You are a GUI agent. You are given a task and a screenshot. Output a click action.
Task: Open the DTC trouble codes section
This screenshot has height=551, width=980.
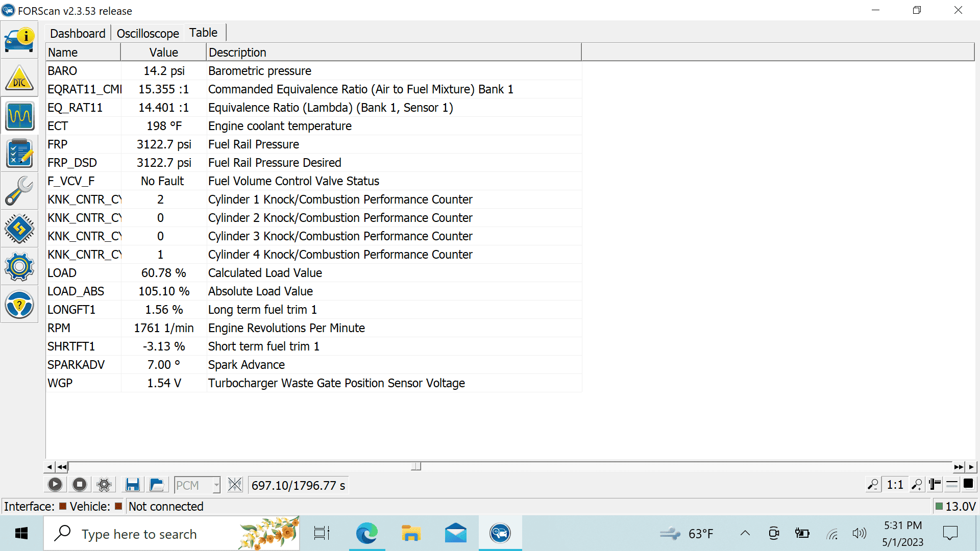[x=19, y=78]
